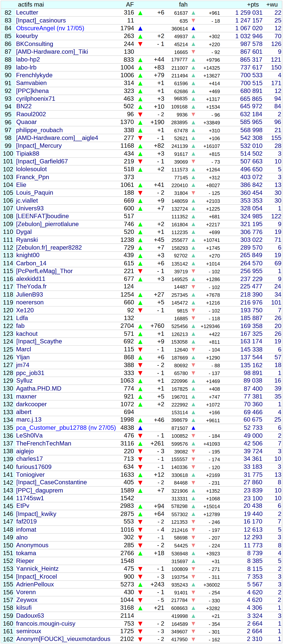Click teal up arrow in Quaoar's fah column
The image size is (283, 644).
[x=193, y=123]
